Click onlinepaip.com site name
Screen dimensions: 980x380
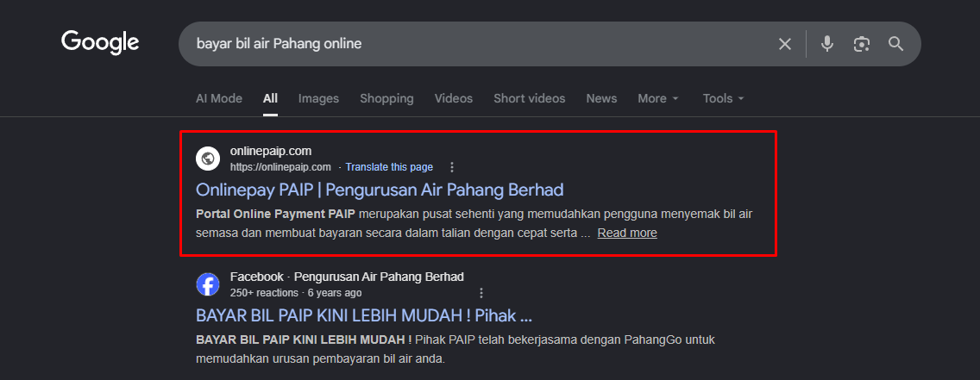[x=271, y=151]
